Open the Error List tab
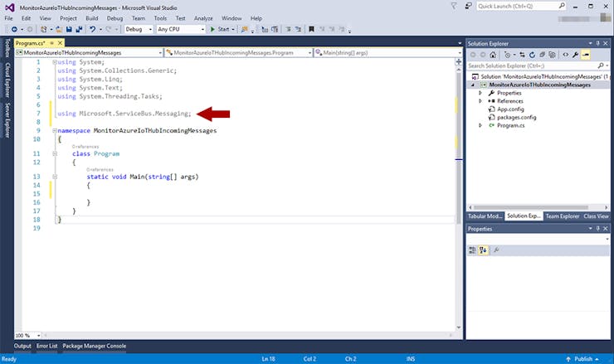Viewport: 614px width, 364px height. [x=46, y=346]
